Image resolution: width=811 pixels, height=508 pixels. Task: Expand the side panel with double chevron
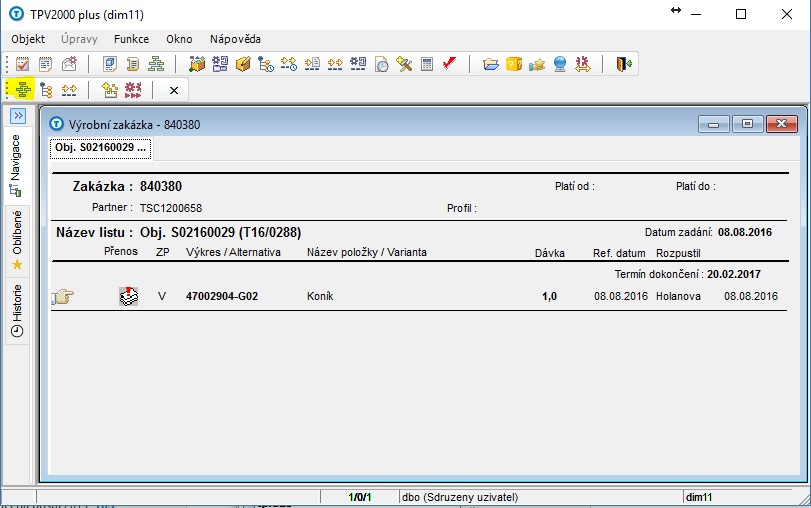pyautogui.click(x=18, y=115)
